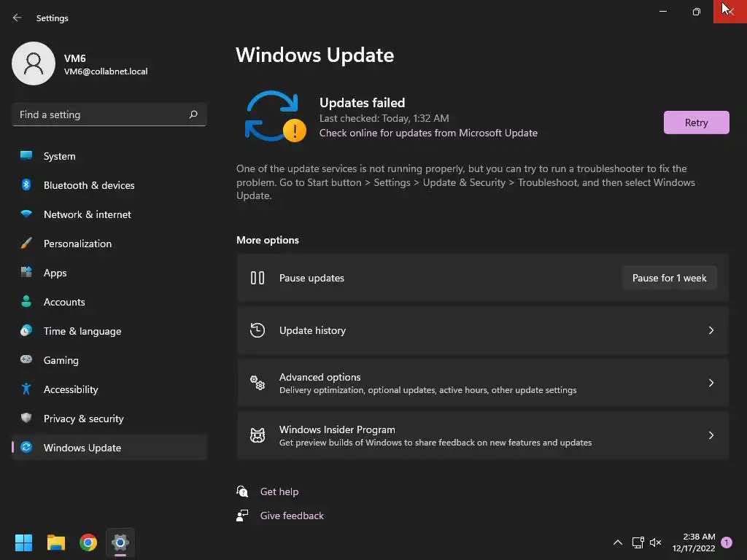Restore down the Settings window

696,12
